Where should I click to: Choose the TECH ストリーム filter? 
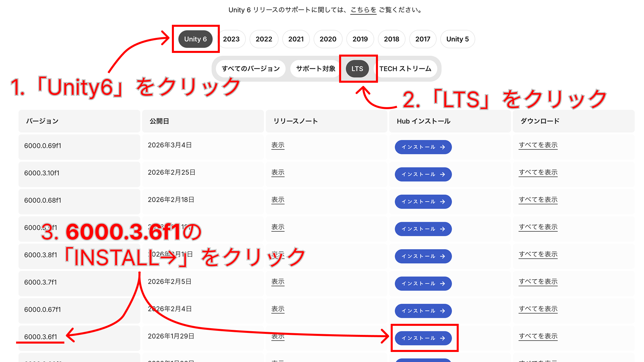coord(405,69)
